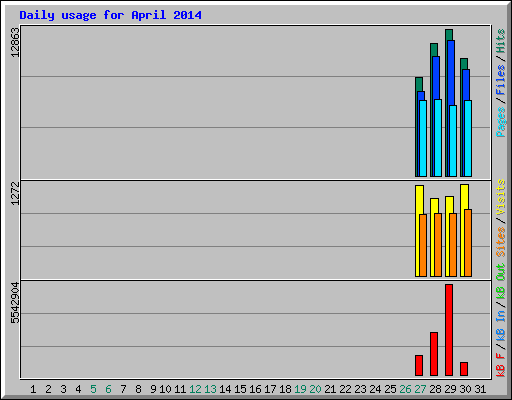
Task: Click the 1272 visits axis value
Action: [x=15, y=193]
